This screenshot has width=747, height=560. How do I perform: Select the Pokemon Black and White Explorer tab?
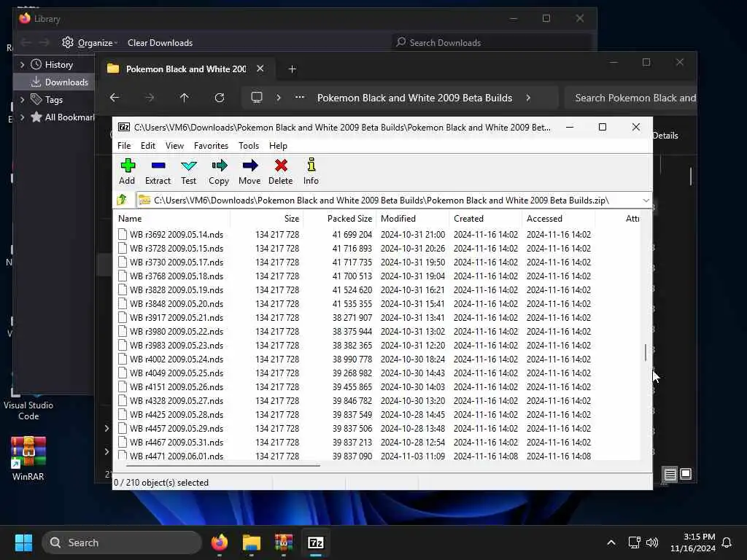point(186,69)
